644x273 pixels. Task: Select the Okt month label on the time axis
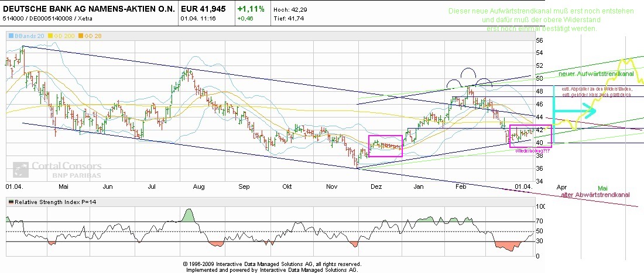(287, 186)
